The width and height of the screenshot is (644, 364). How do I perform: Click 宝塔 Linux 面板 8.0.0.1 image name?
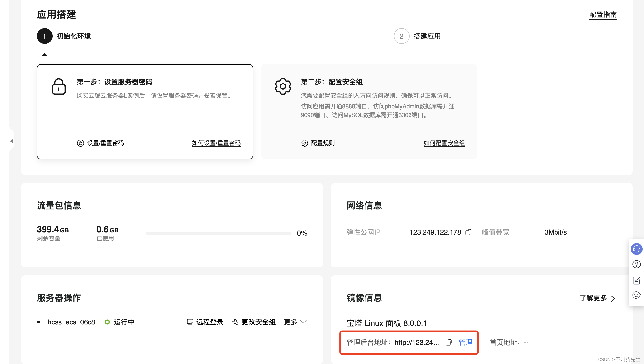click(x=387, y=323)
